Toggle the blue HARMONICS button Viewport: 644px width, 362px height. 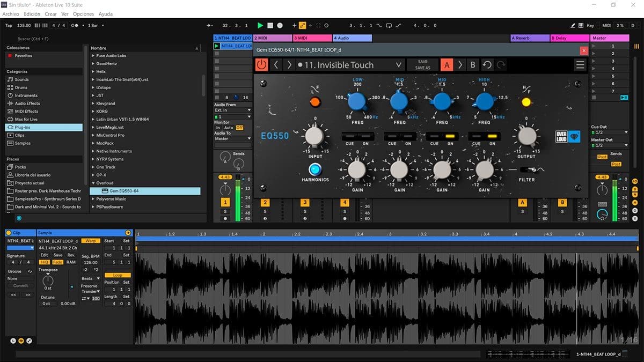[315, 169]
